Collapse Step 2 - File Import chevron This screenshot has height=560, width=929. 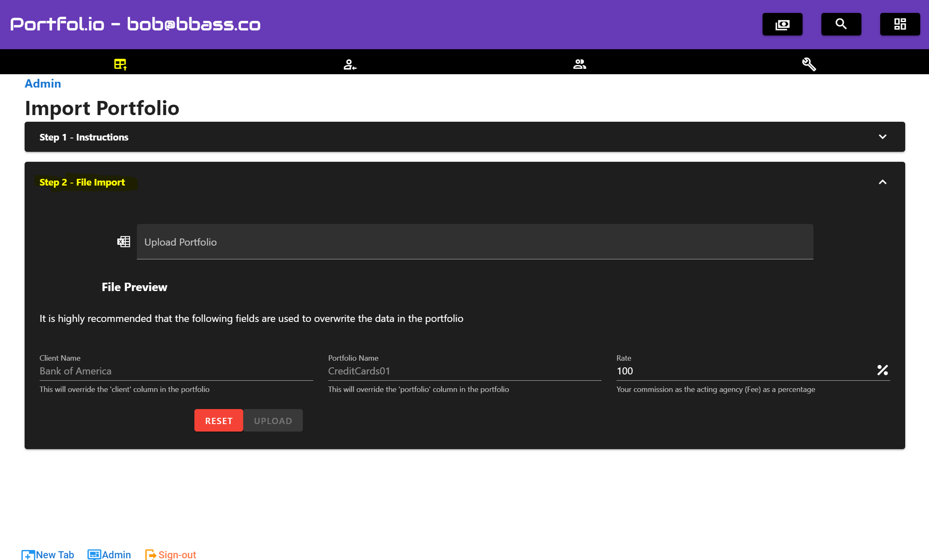tap(882, 182)
